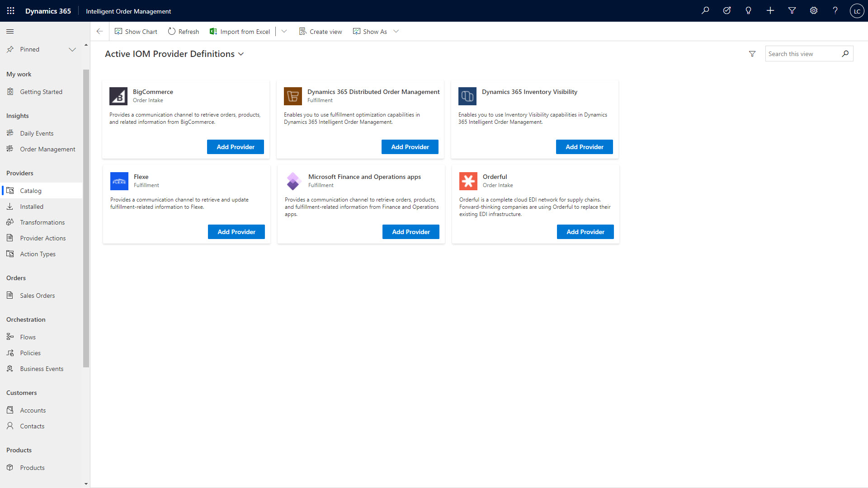Go back with the arrow icon
This screenshot has height=488, width=868.
click(x=99, y=31)
